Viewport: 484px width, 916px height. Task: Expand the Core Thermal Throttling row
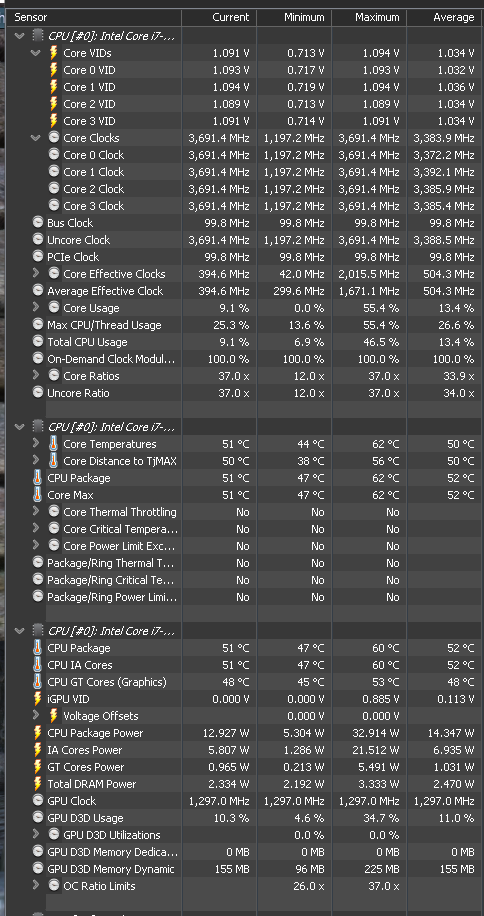[x=36, y=511]
